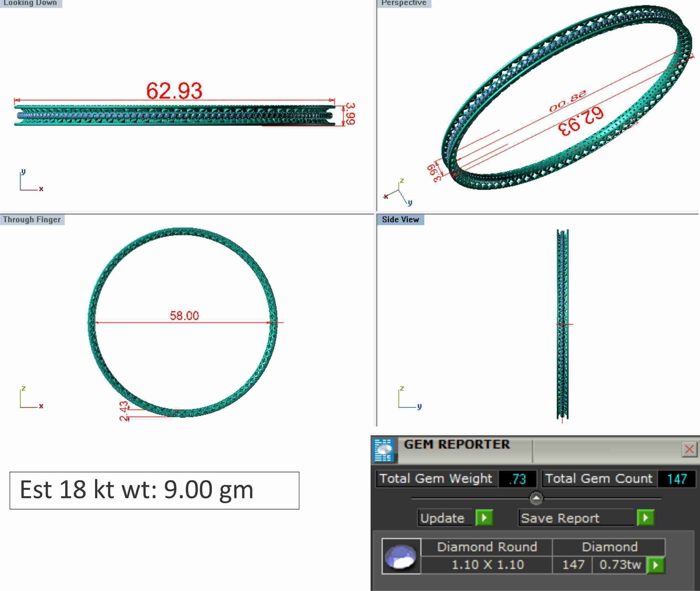This screenshot has width=700, height=591.
Task: Click the green arrow next to Save Report
Action: click(x=645, y=518)
